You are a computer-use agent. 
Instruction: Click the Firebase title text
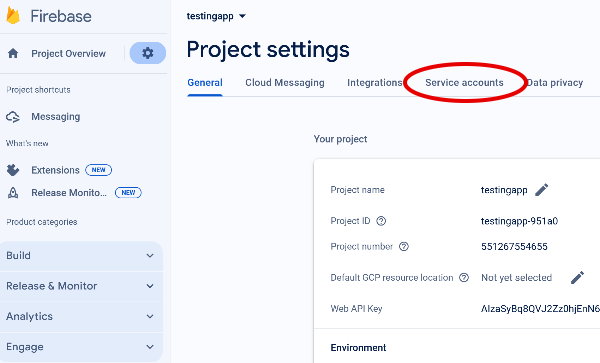click(x=61, y=16)
